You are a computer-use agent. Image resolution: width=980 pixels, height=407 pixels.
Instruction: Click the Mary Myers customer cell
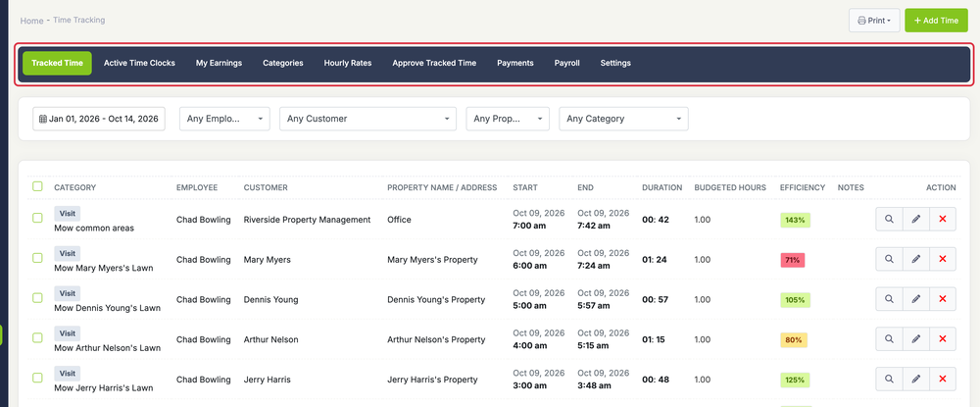pyautogui.click(x=267, y=260)
